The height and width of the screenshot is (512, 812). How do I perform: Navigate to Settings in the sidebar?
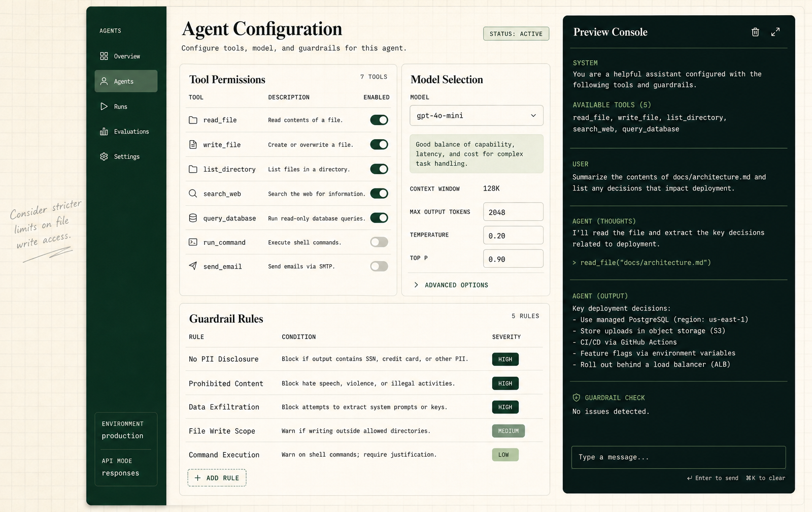click(126, 156)
